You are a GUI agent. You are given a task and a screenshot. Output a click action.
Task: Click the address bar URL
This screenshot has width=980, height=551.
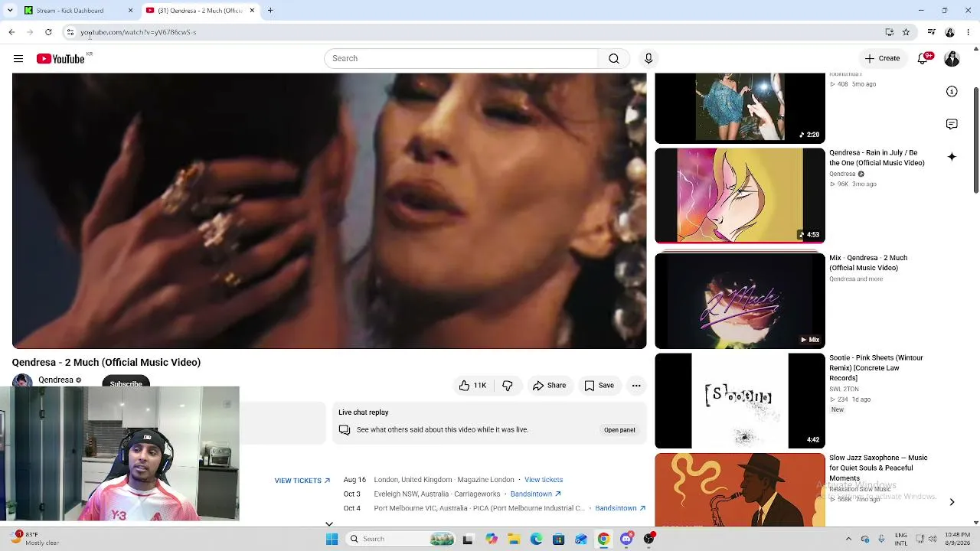coord(139,32)
